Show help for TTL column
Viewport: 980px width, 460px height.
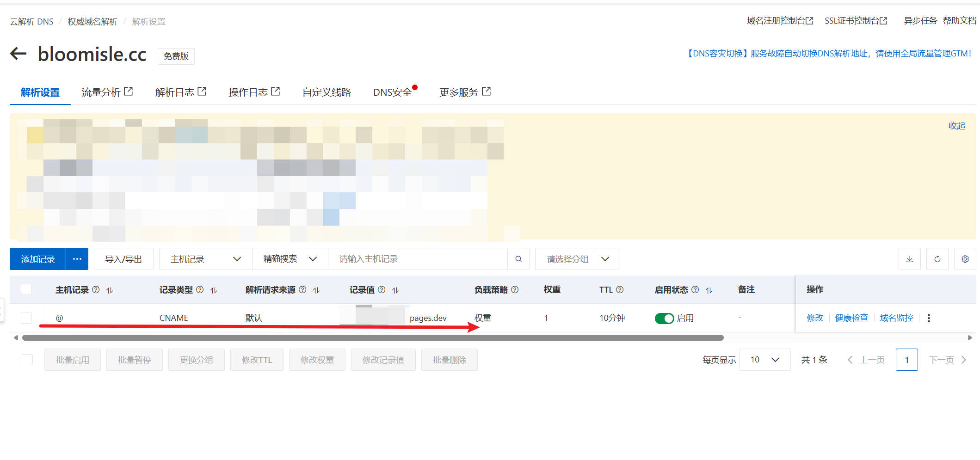tap(620, 290)
